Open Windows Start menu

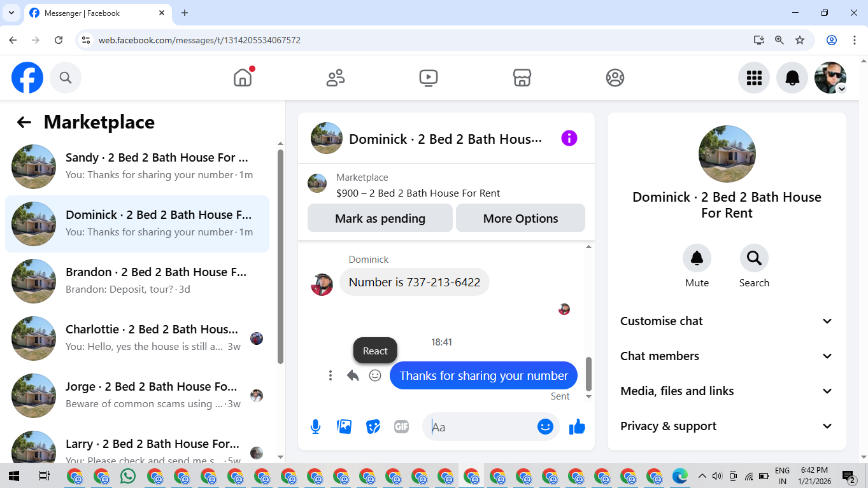click(13, 476)
